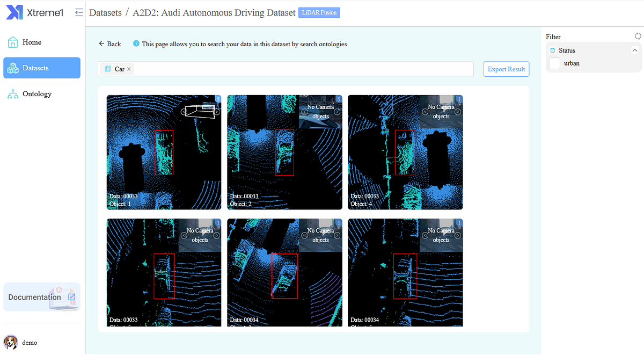644x355 pixels.
Task: Show previous camera view on Object 4 card
Action: [x=425, y=112]
